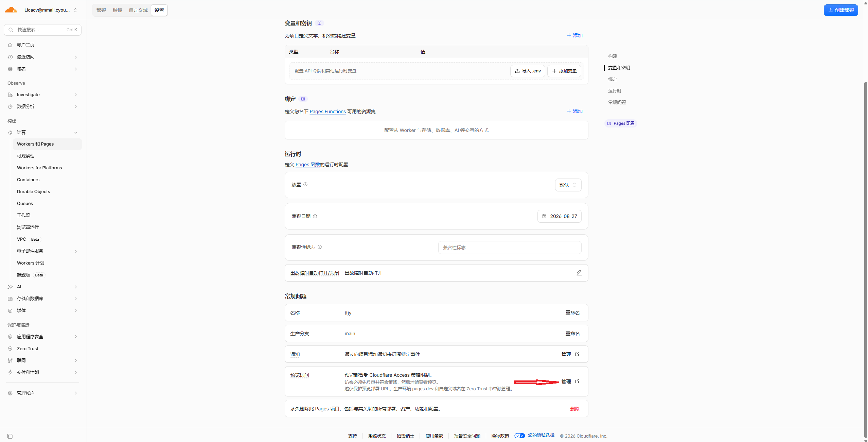Expand the 最近访问 submenu
Image resolution: width=868 pixels, height=442 pixels.
tap(76, 57)
